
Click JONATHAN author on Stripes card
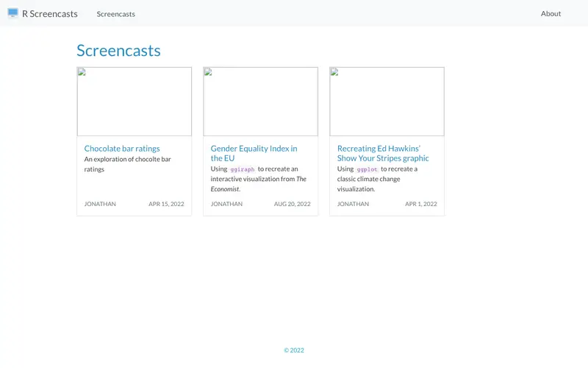pyautogui.click(x=353, y=204)
